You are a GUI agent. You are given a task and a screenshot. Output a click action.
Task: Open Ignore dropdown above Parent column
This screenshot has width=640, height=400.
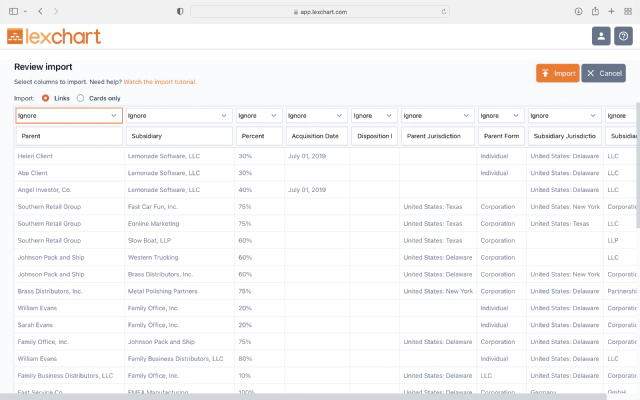click(69, 116)
